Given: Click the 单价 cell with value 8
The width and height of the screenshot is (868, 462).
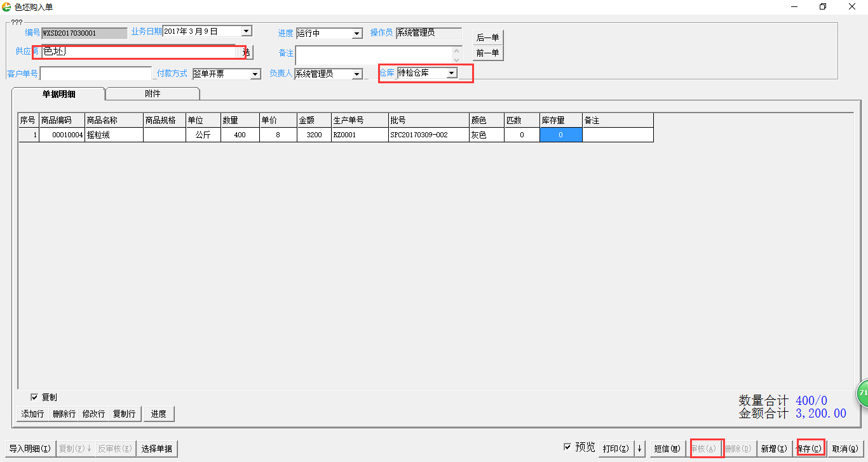Looking at the screenshot, I should click(278, 135).
